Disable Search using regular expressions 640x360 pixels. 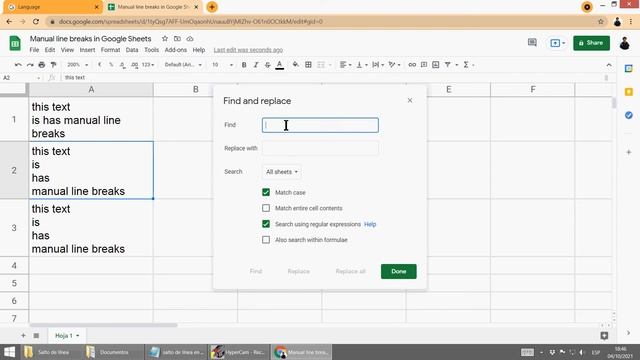click(266, 224)
